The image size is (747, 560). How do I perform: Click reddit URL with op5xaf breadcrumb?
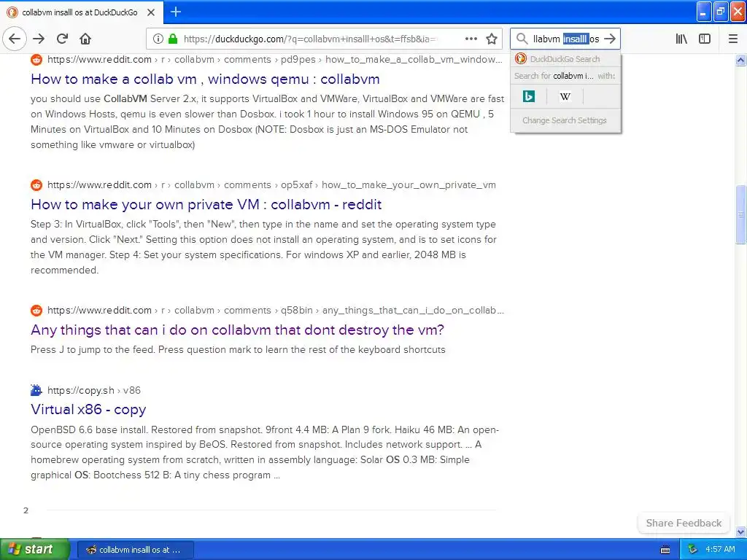point(271,184)
